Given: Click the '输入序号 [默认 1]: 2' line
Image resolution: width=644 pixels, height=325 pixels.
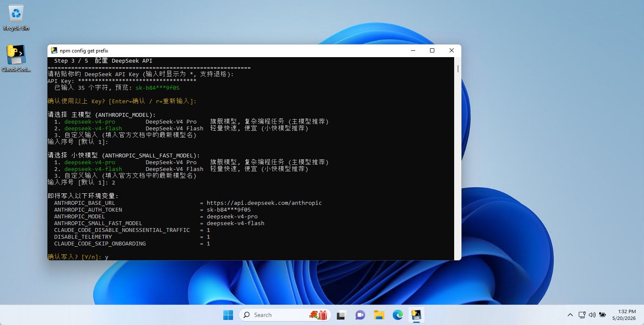Looking at the screenshot, I should click(81, 183).
